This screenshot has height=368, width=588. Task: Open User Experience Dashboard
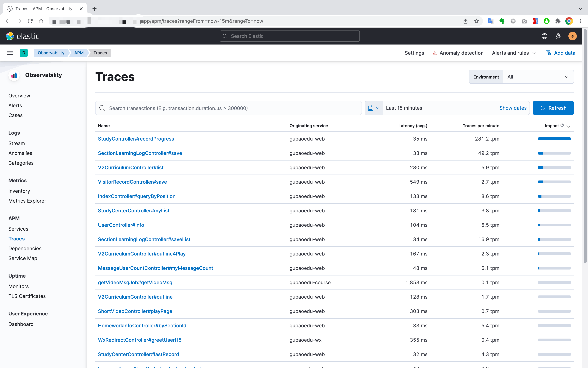point(21,324)
